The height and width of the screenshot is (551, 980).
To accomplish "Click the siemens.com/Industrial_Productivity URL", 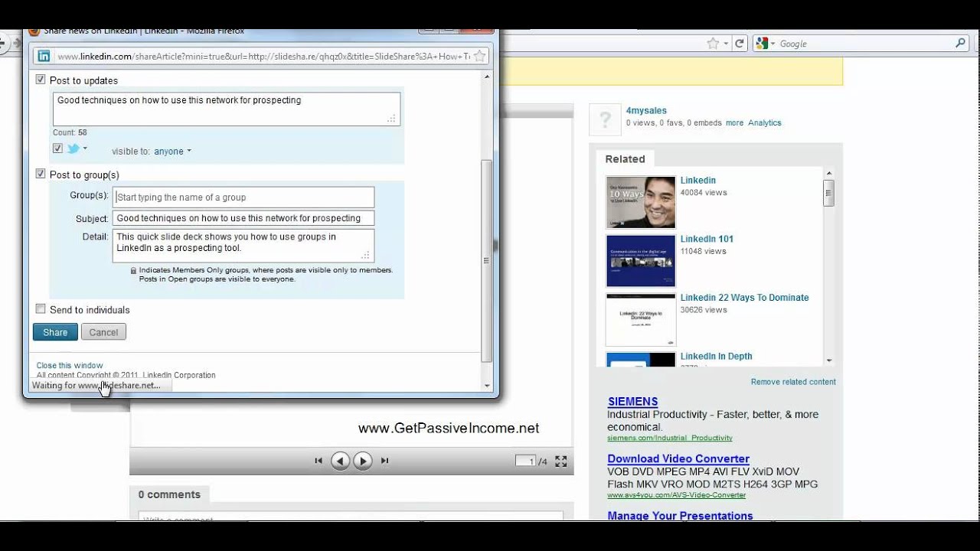I will (x=670, y=438).
